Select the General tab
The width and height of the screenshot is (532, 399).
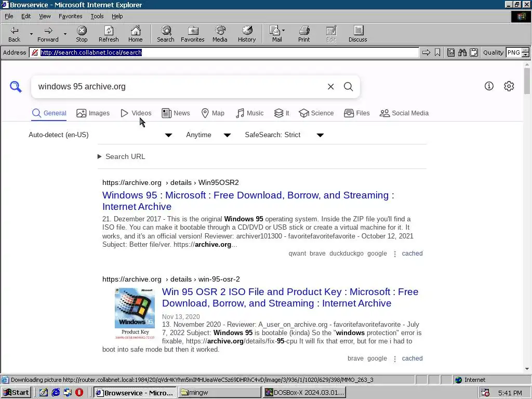(49, 113)
